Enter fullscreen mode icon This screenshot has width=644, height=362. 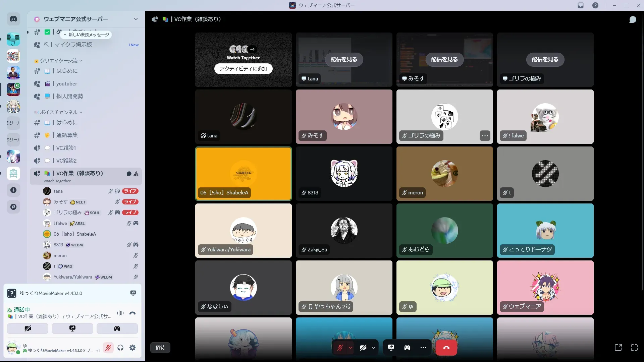[634, 348]
